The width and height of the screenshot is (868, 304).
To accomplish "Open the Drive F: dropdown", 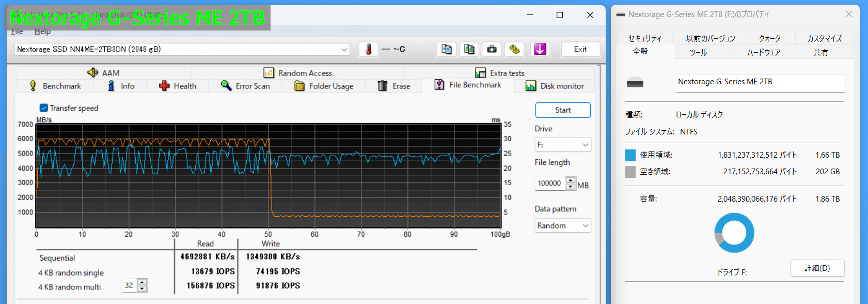I will pyautogui.click(x=563, y=145).
